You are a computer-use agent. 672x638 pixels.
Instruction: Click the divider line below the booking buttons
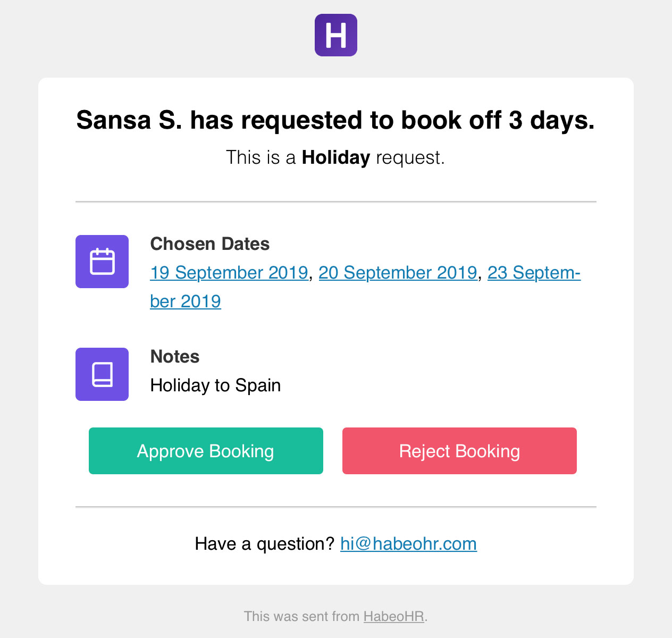coord(335,507)
